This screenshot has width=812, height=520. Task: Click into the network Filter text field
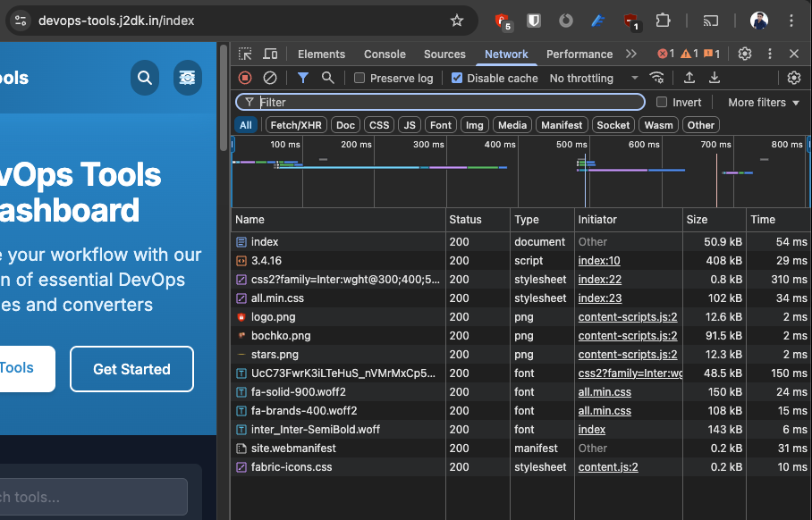coord(447,103)
